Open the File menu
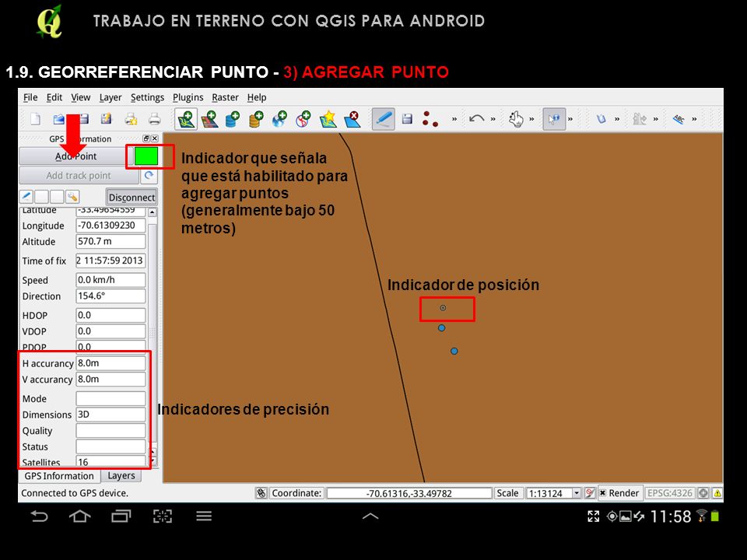 point(30,98)
